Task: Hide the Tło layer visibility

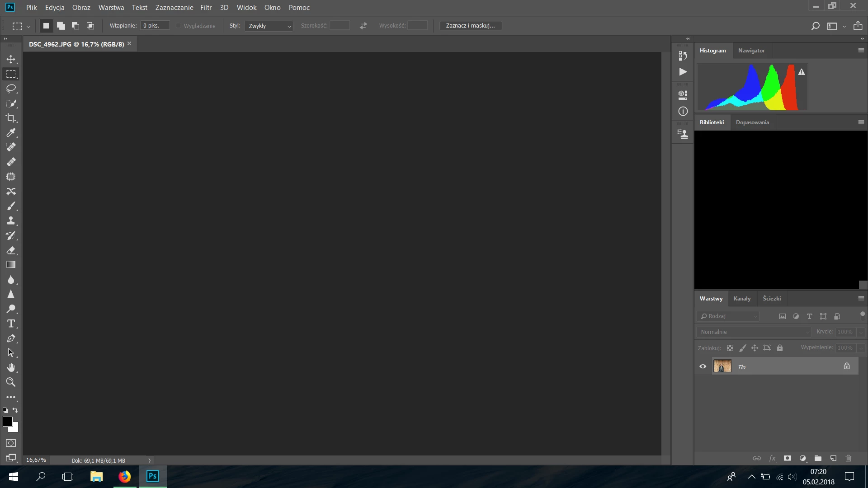Action: click(703, 366)
